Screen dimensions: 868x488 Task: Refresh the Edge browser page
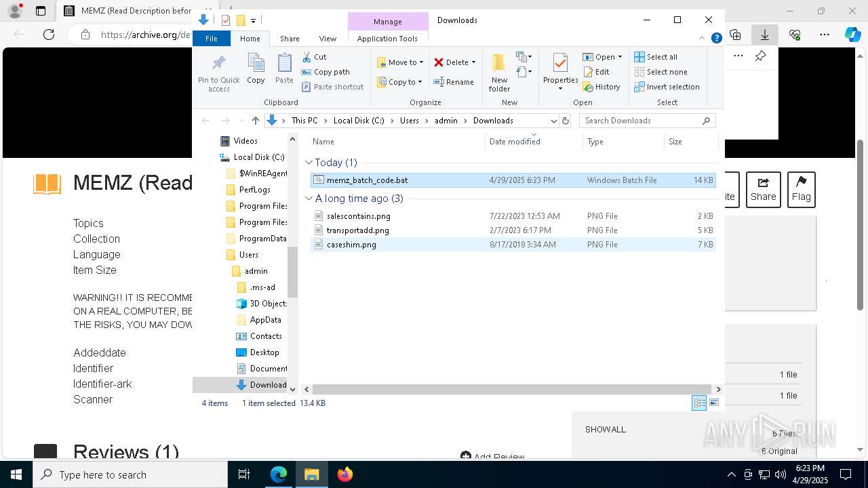click(49, 35)
